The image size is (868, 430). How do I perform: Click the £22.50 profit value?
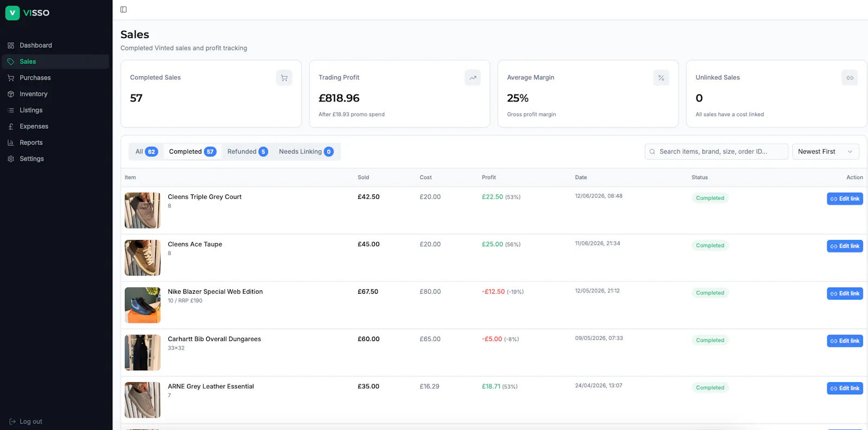click(493, 197)
